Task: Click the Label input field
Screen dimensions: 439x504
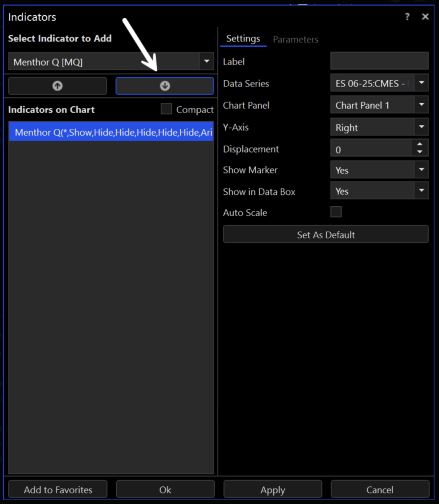Action: point(379,61)
